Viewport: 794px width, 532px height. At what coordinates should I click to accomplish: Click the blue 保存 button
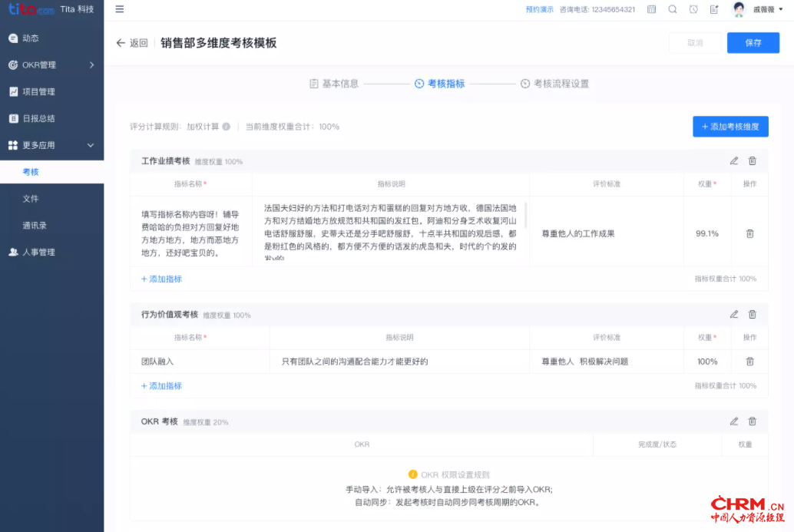pos(753,43)
